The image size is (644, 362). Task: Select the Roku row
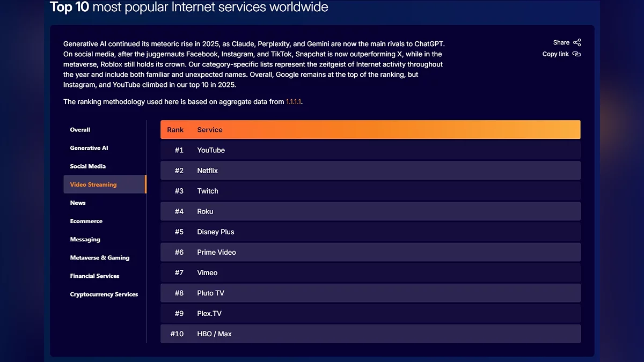(x=370, y=211)
